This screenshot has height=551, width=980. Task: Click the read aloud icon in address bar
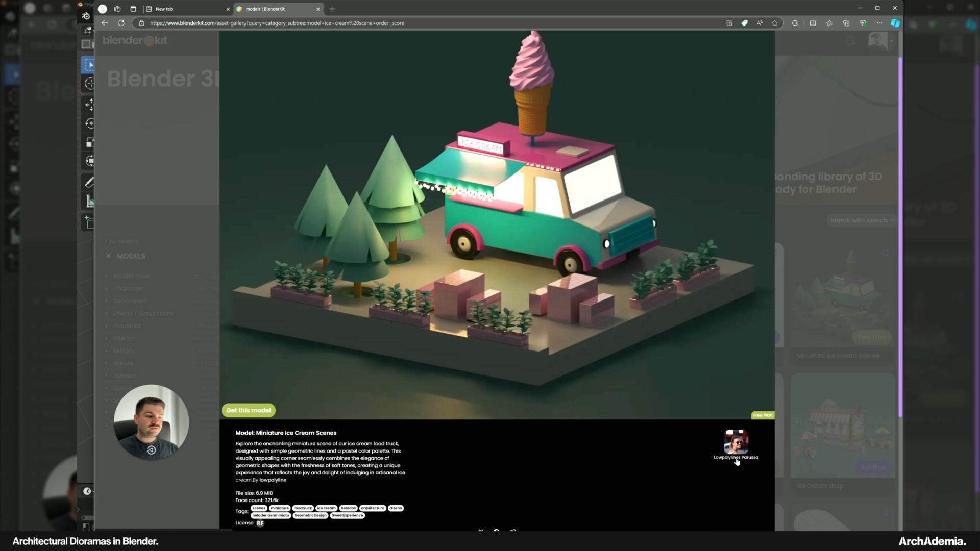[x=759, y=23]
